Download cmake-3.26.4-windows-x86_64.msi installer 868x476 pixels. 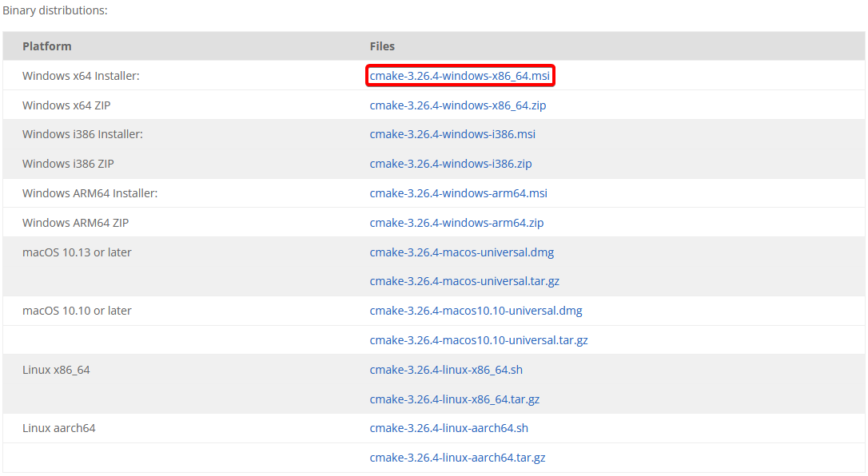pos(460,76)
